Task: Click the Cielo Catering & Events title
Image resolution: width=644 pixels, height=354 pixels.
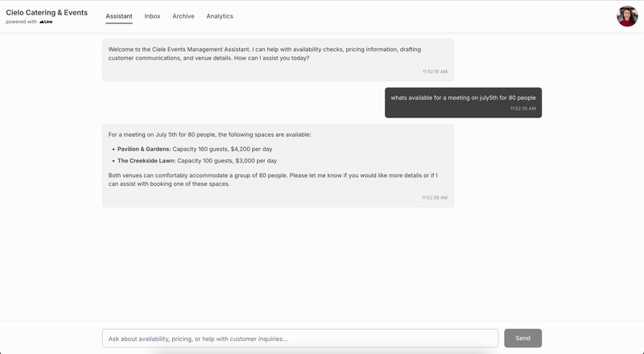Action: tap(47, 13)
